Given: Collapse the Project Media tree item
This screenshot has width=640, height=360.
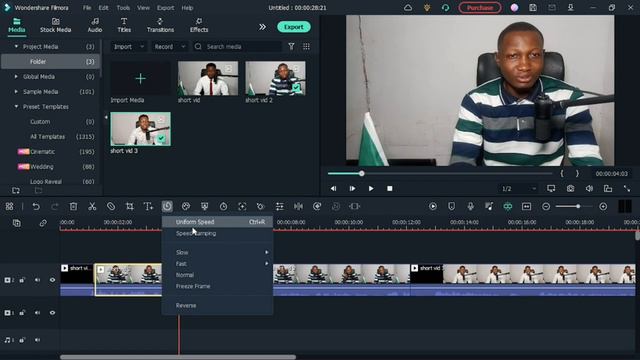Looking at the screenshot, I should [16, 47].
